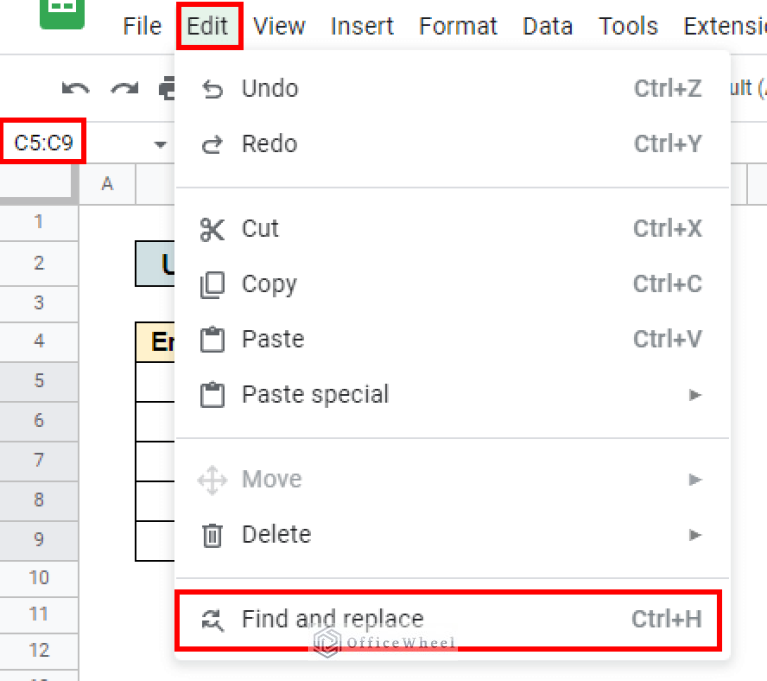Open the Google Sheets home icon
Image resolution: width=767 pixels, height=681 pixels.
point(62,13)
